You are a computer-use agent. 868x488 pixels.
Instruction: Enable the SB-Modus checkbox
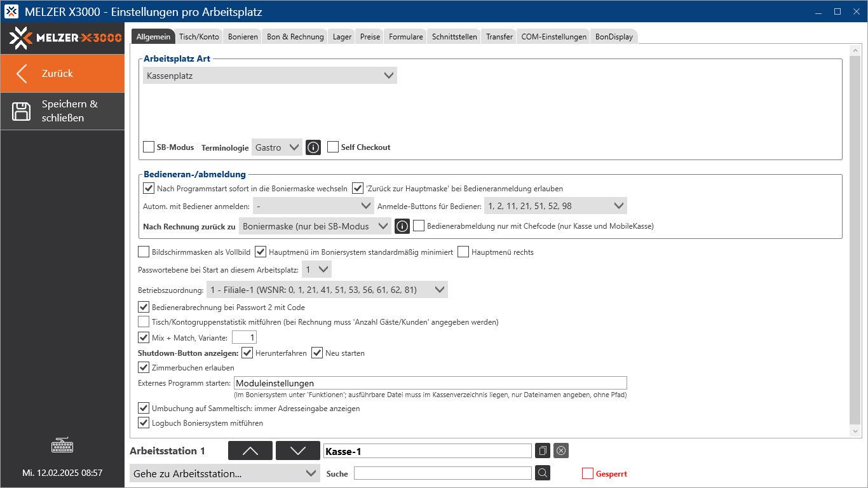coord(149,147)
